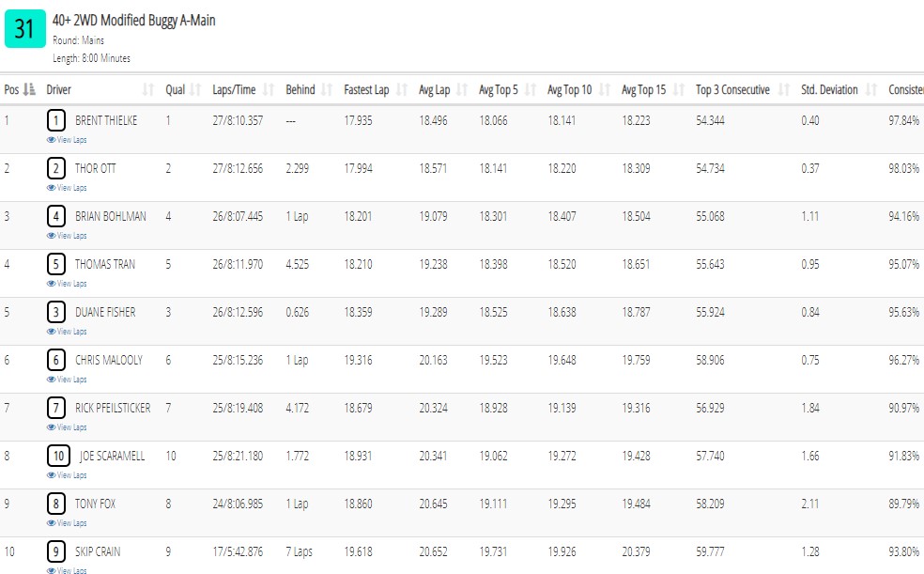The height and width of the screenshot is (574, 924).
Task: Expand View Laps under Duane Fisher
Action: [x=67, y=332]
